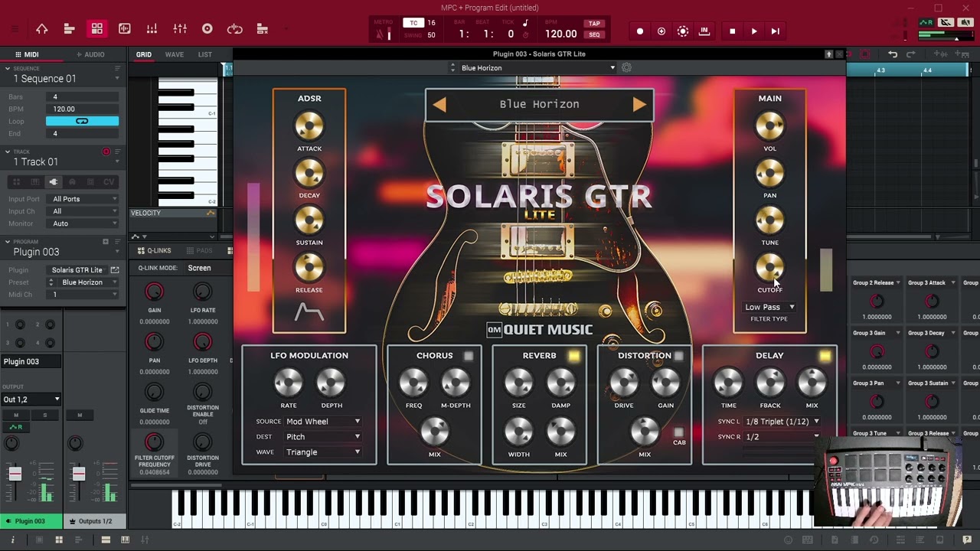Go to previous preset with left arrow
This screenshot has width=980, height=551.
(x=439, y=105)
